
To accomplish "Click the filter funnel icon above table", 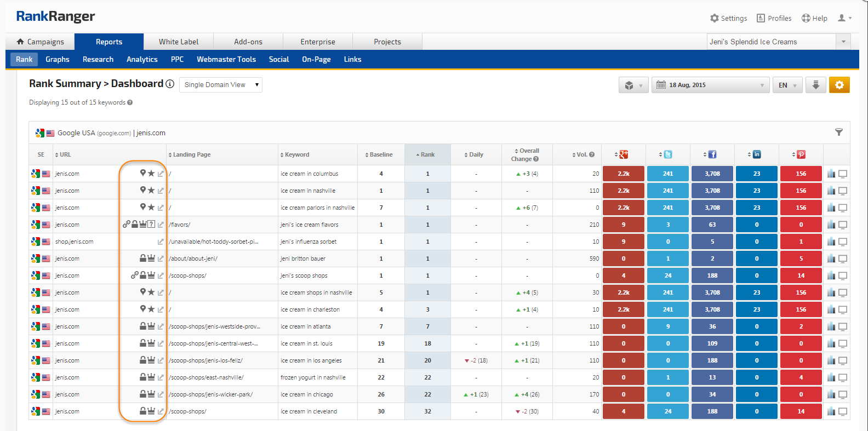I will tap(838, 132).
